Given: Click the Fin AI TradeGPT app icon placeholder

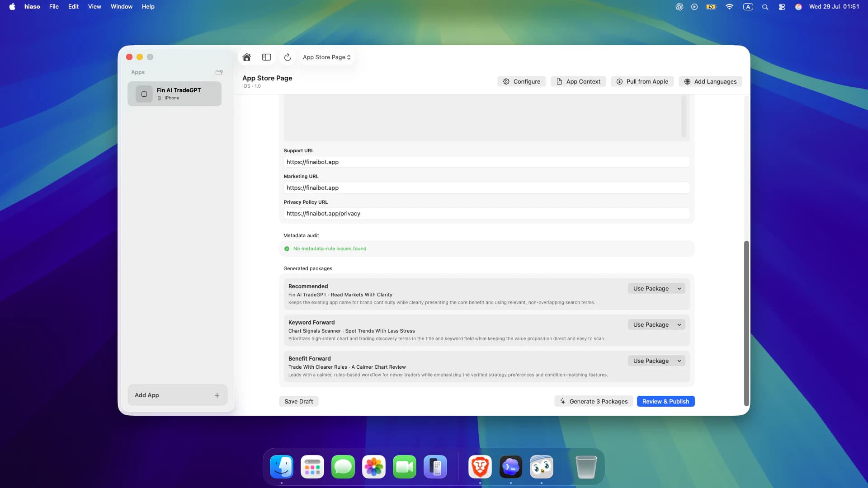Looking at the screenshot, I should pos(144,94).
